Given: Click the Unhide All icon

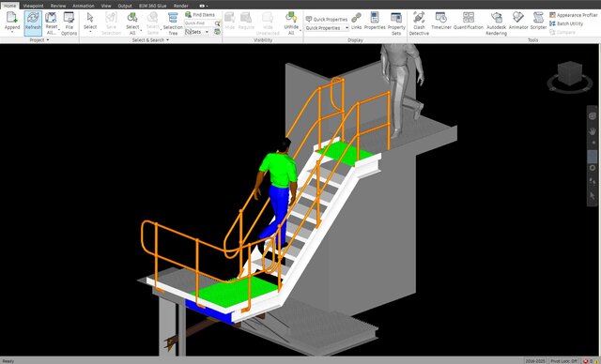Looking at the screenshot, I should point(291,17).
